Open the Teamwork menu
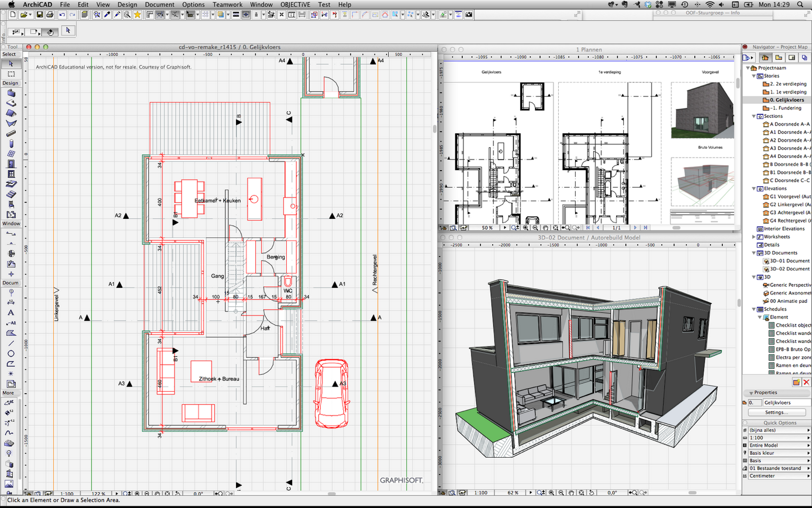The image size is (812, 508). (227, 5)
